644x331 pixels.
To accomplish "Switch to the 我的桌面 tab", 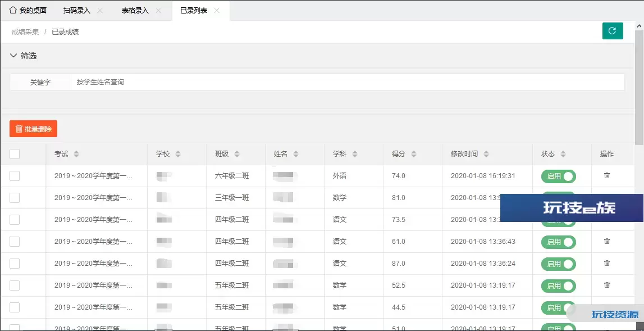I will [x=28, y=11].
